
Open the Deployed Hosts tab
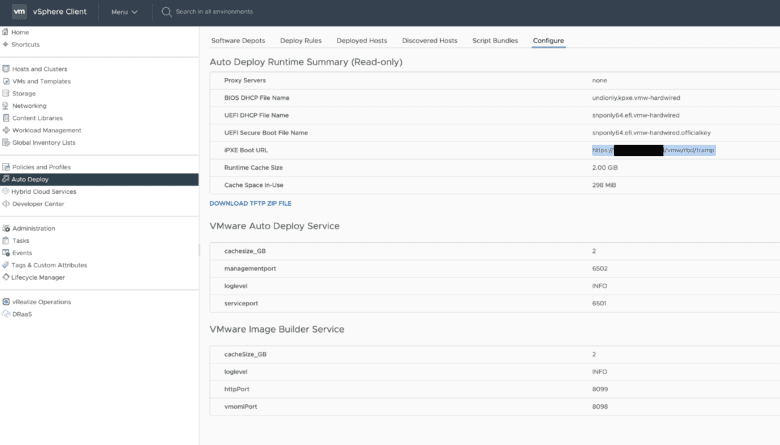[362, 40]
